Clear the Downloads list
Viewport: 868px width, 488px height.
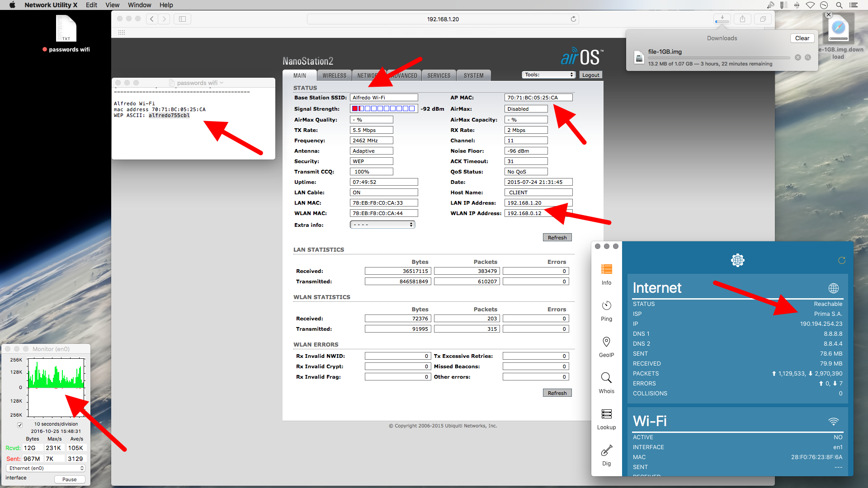pyautogui.click(x=802, y=38)
